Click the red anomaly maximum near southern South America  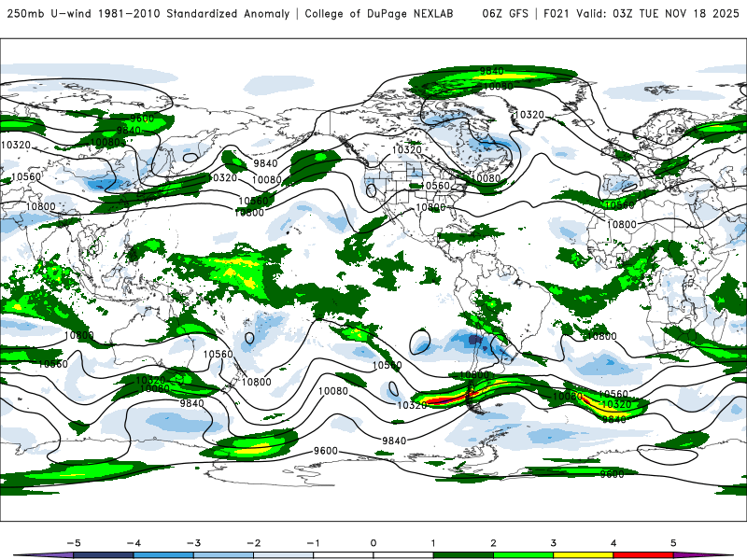(x=450, y=399)
